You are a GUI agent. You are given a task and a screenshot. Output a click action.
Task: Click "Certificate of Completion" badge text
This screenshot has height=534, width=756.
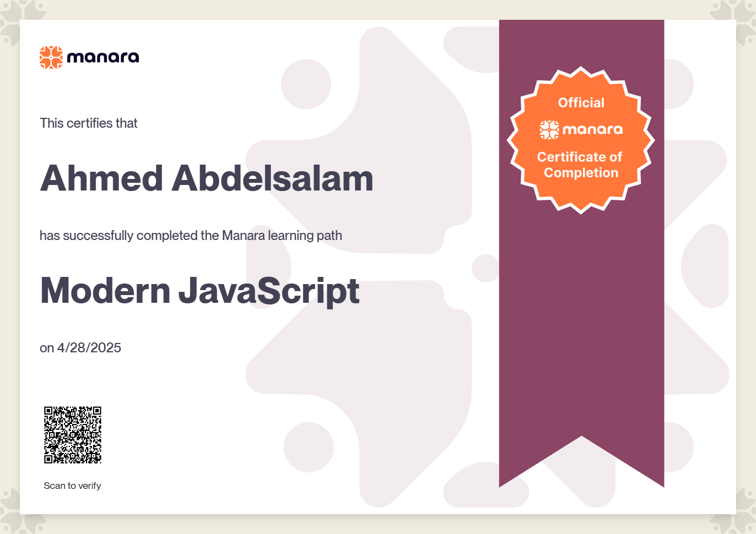[580, 165]
